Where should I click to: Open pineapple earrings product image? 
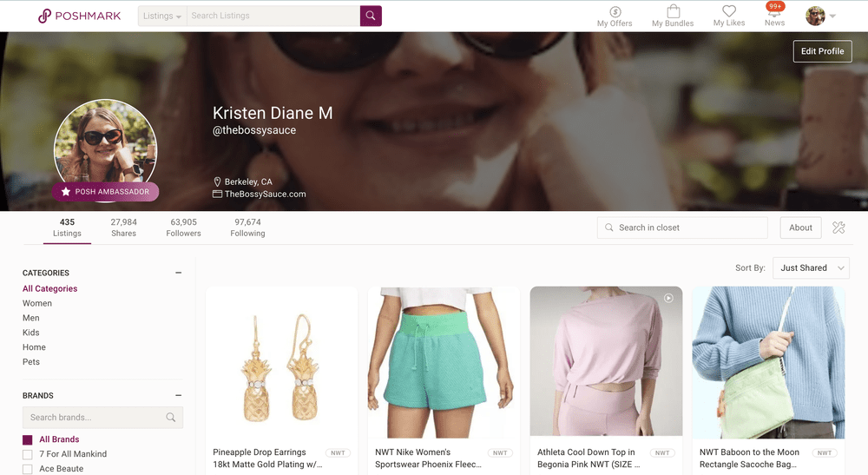coord(282,362)
